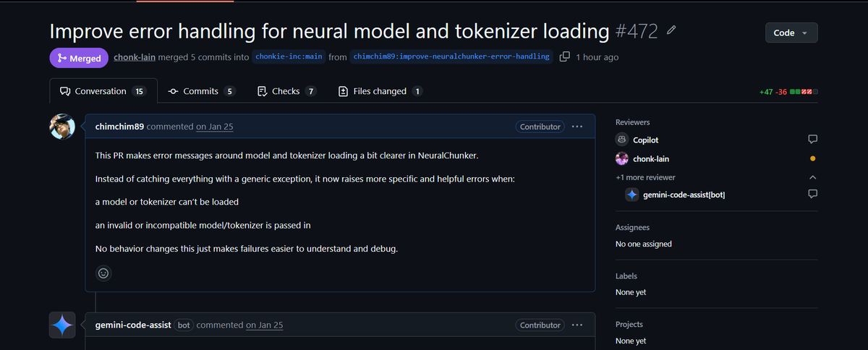Screen dimensions: 868x350
Task: Edit the pull request title pencil icon
Action: pyautogui.click(x=671, y=31)
